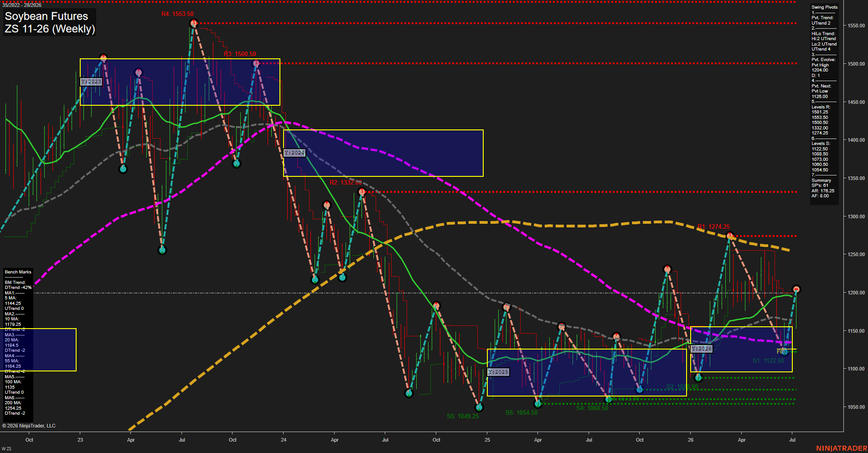
Task: Click the 23 year label on time axis
Action: pyautogui.click(x=80, y=440)
